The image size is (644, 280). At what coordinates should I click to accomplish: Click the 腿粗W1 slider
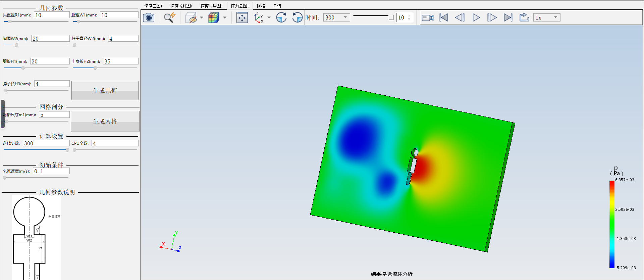[105, 21]
